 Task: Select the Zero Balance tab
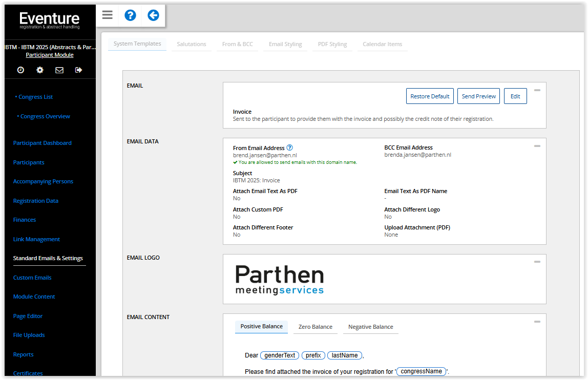[315, 327]
